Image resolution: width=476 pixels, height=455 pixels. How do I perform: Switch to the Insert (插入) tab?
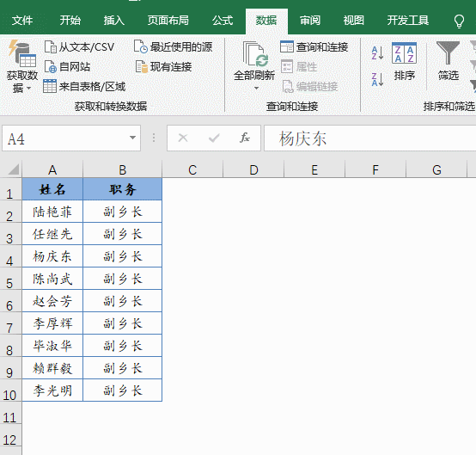[x=113, y=21]
